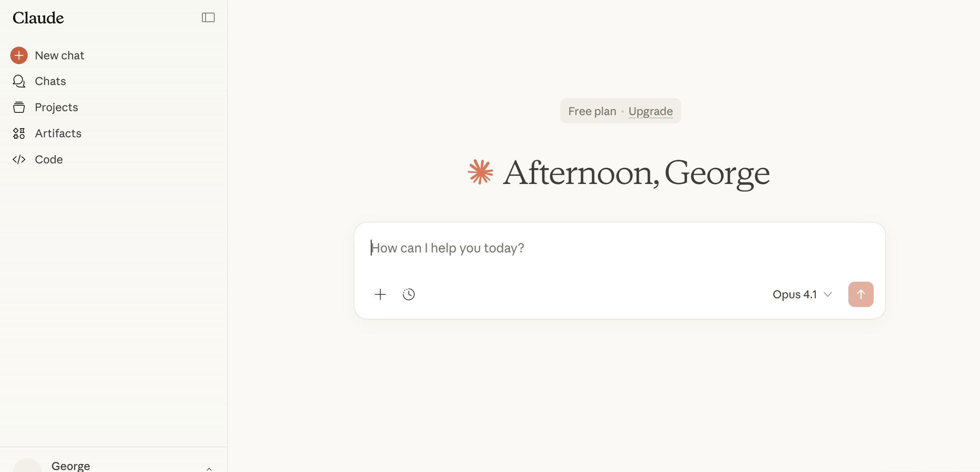Focus the 'How can I help you today?' field
The height and width of the screenshot is (472, 980).
[593, 248]
